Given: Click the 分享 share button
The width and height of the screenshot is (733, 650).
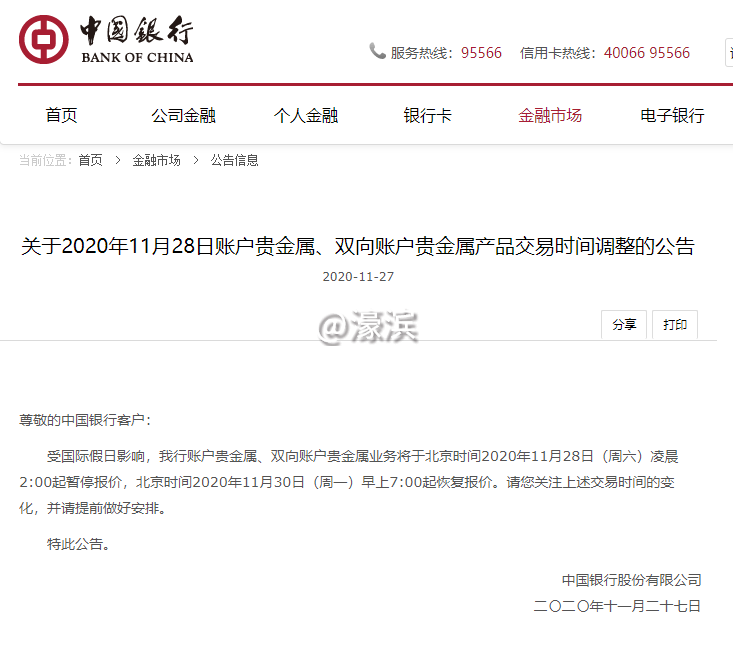Looking at the screenshot, I should click(x=624, y=324).
